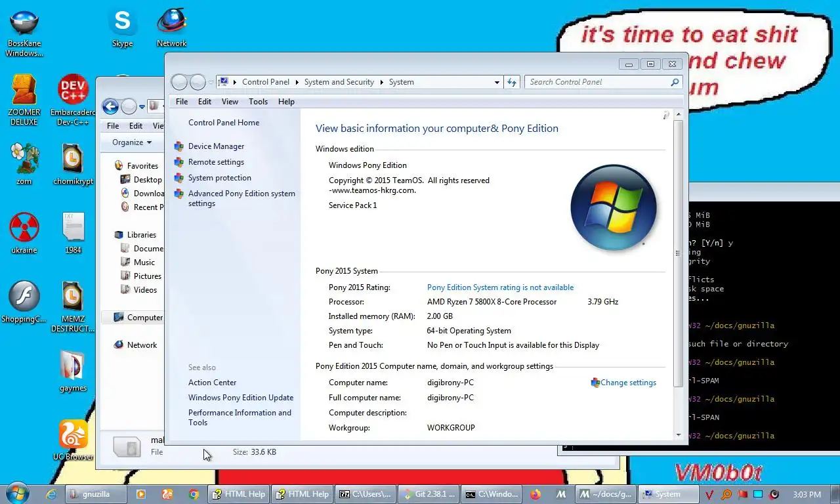The image size is (840, 504).
Task: Select the MEMZ DESTRUCT... desktop icon
Action: tap(73, 306)
